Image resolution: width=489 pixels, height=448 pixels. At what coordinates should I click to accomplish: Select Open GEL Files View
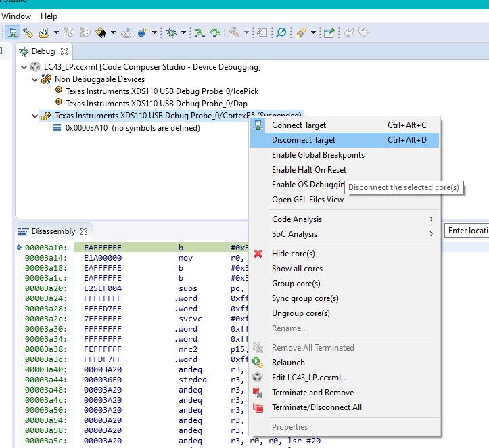[345, 200]
